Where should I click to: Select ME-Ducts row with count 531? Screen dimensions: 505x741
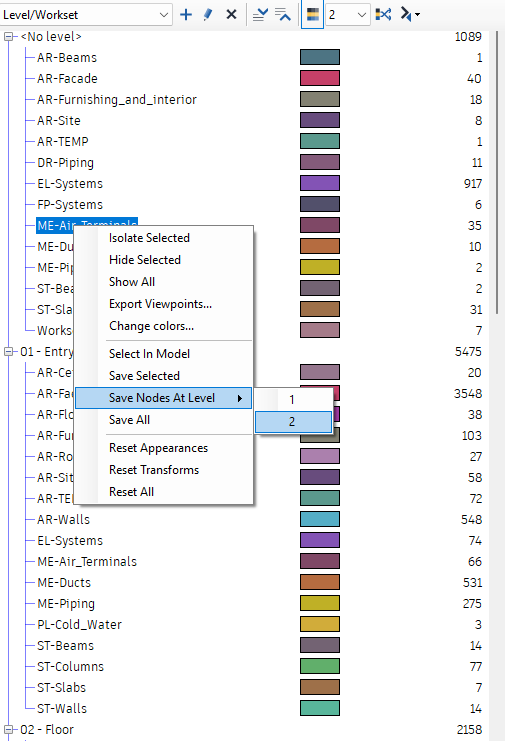coord(64,582)
